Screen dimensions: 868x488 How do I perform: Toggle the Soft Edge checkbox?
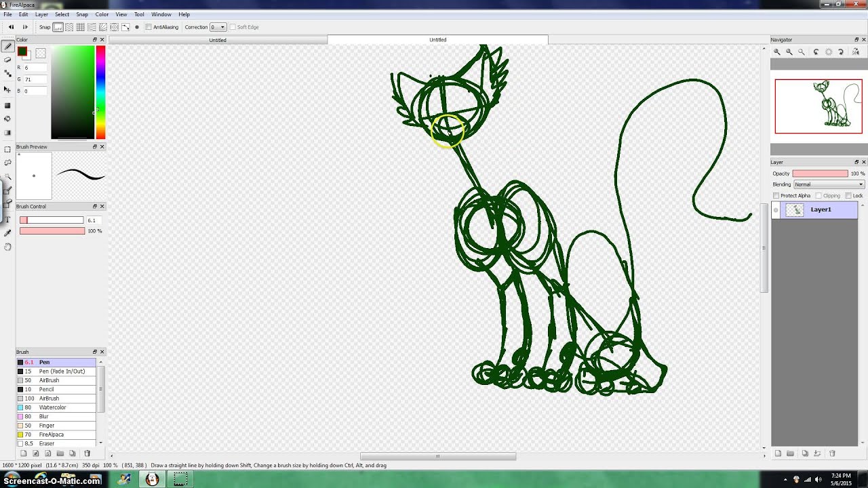[x=233, y=27]
